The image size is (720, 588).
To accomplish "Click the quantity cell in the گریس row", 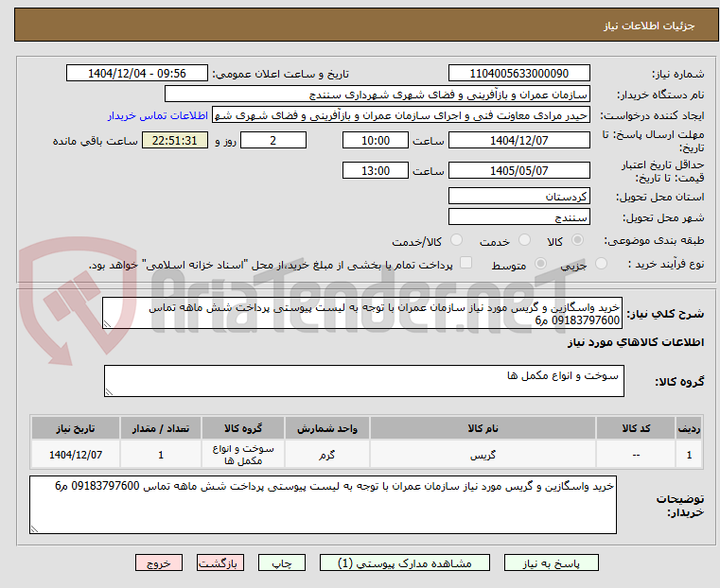I will [x=160, y=455].
